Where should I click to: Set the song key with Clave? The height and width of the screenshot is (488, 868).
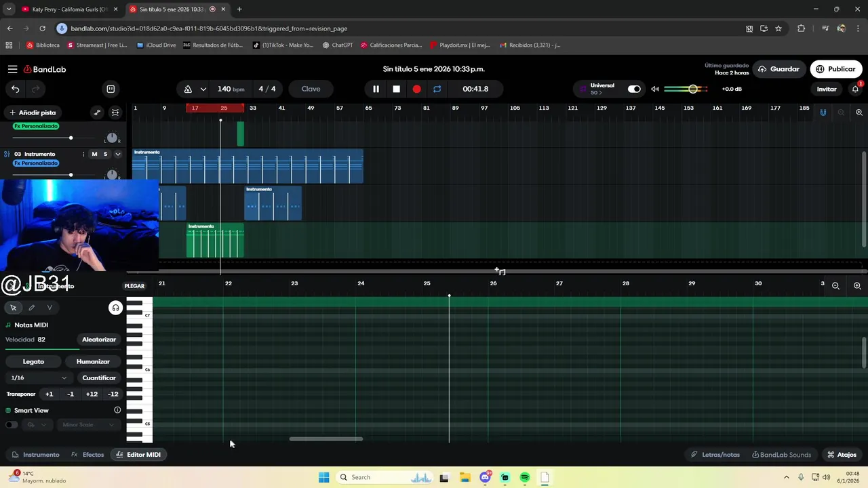click(x=311, y=89)
